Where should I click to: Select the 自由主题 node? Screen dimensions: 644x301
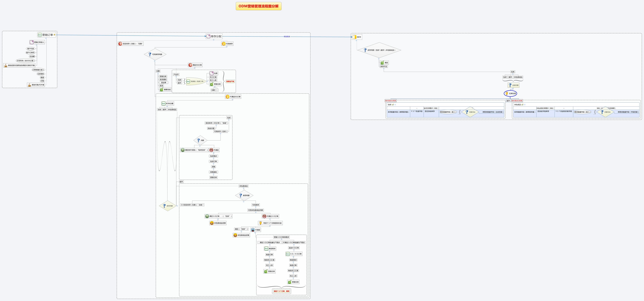(211, 128)
